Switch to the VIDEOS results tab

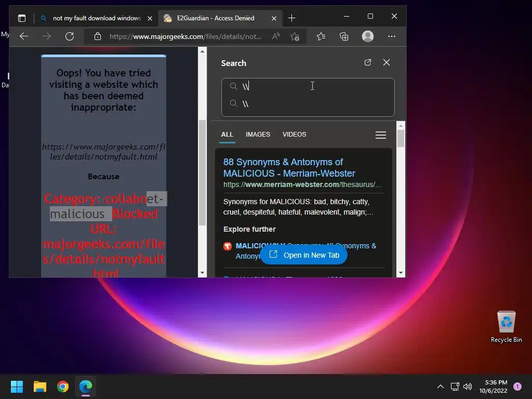pos(294,135)
